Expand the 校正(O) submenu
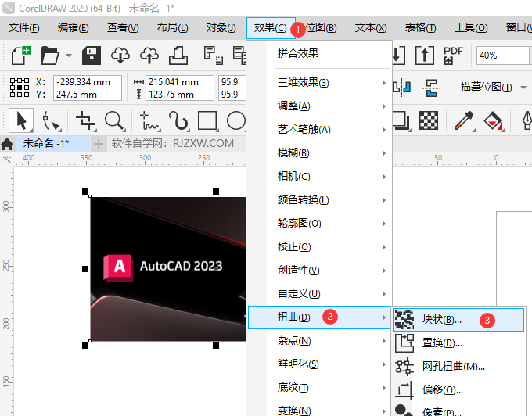This screenshot has height=416, width=532. 319,246
